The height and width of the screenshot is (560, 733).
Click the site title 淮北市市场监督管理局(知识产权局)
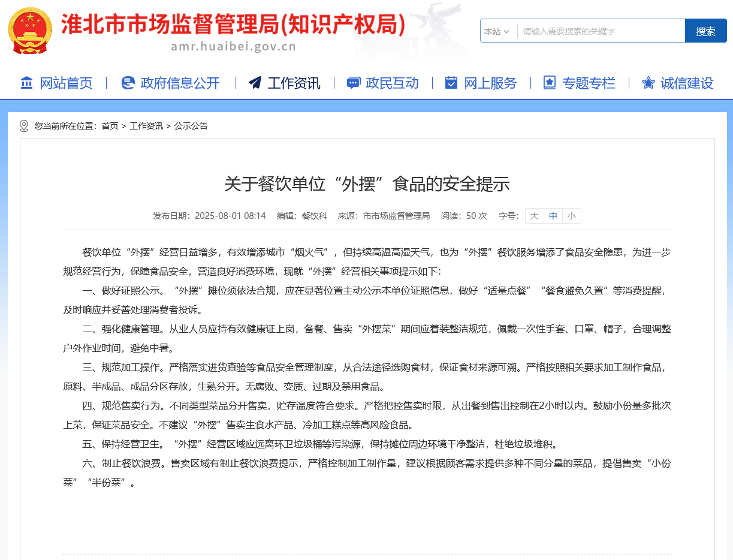point(233,24)
